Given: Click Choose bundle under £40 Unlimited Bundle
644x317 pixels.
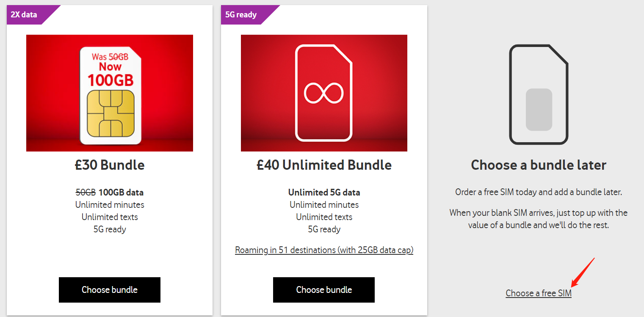Looking at the screenshot, I should (x=324, y=290).
